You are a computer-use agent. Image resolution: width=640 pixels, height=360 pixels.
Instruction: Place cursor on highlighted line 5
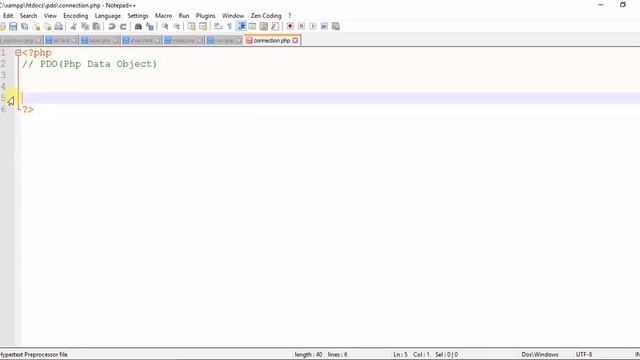(330, 98)
